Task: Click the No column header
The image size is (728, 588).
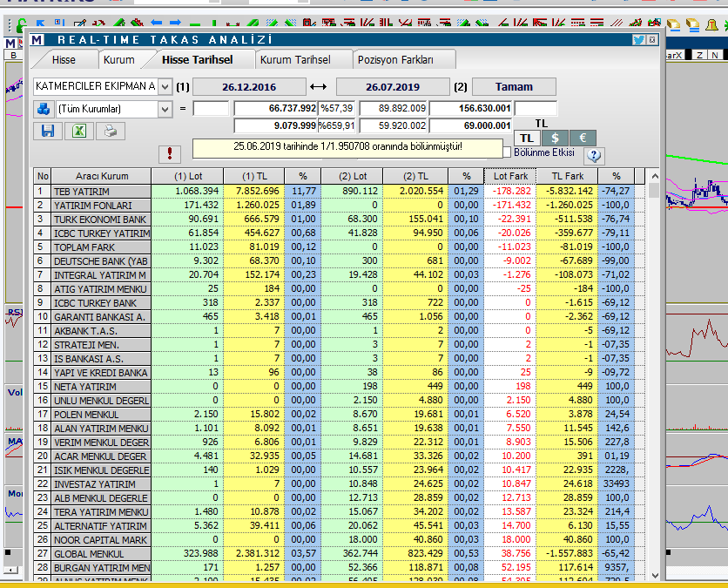Action: (43, 177)
